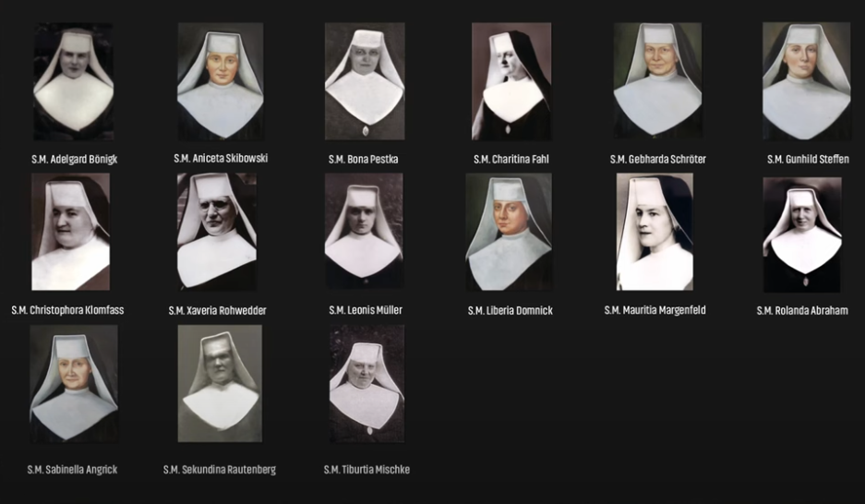The image size is (865, 504).
Task: Click the S.M. Mauritia Margenfeld portrait
Action: (x=655, y=232)
